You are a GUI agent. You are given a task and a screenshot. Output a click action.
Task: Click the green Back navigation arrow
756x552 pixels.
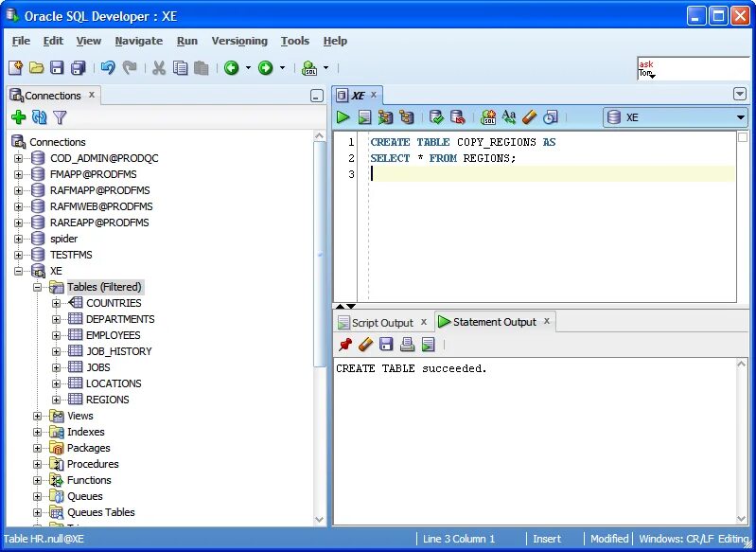click(x=232, y=68)
